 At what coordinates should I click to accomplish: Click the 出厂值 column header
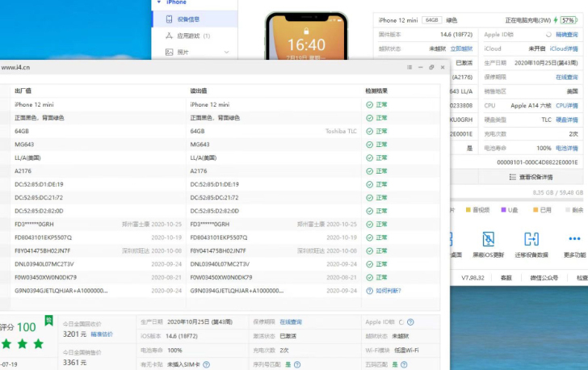(x=23, y=90)
